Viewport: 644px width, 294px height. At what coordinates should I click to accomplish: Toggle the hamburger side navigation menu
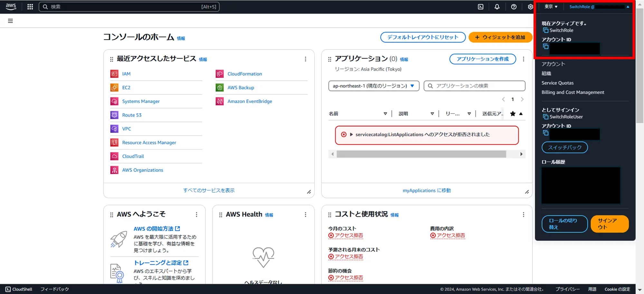coord(10,21)
